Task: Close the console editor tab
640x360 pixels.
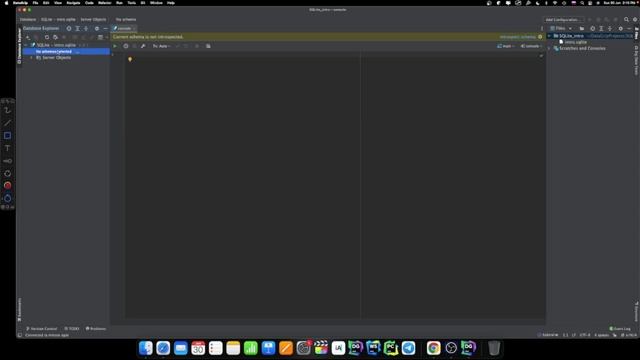Action: click(x=134, y=29)
